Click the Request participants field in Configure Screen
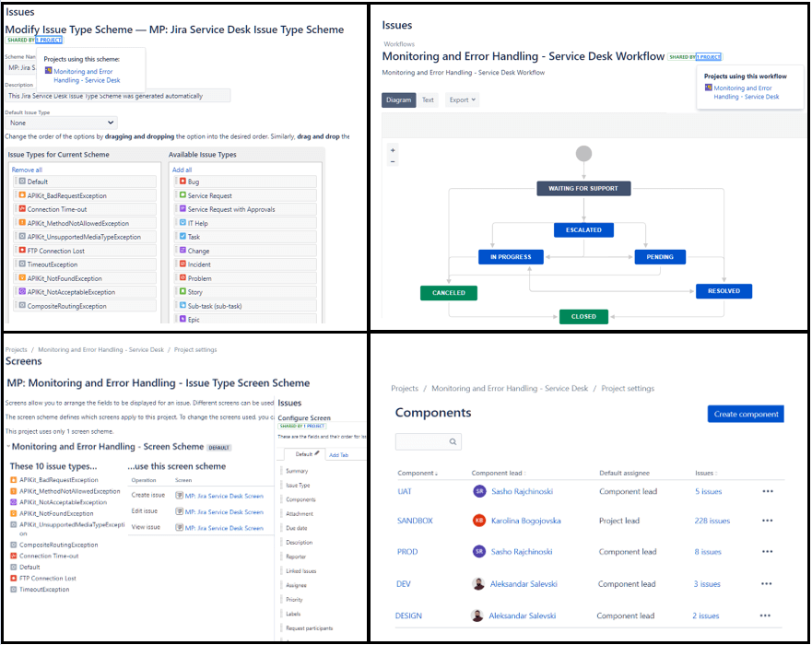 click(309, 627)
